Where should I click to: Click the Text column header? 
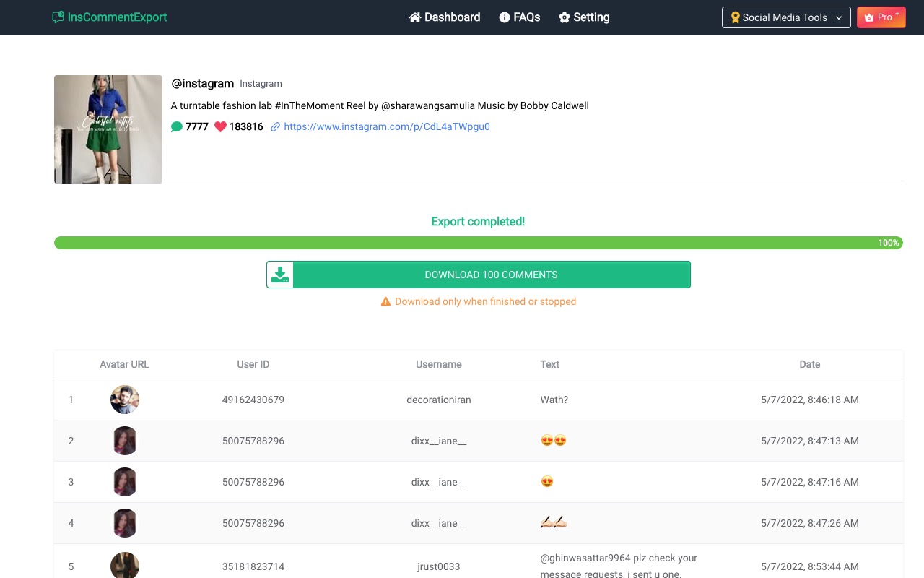click(550, 364)
